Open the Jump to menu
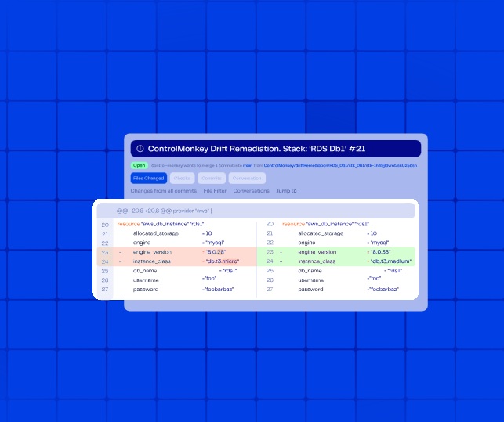Screen dimensions: 504x422 (287, 191)
